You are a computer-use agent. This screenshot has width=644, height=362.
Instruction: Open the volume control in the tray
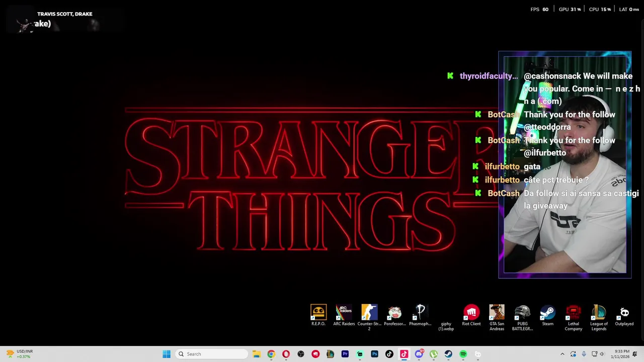click(x=602, y=354)
